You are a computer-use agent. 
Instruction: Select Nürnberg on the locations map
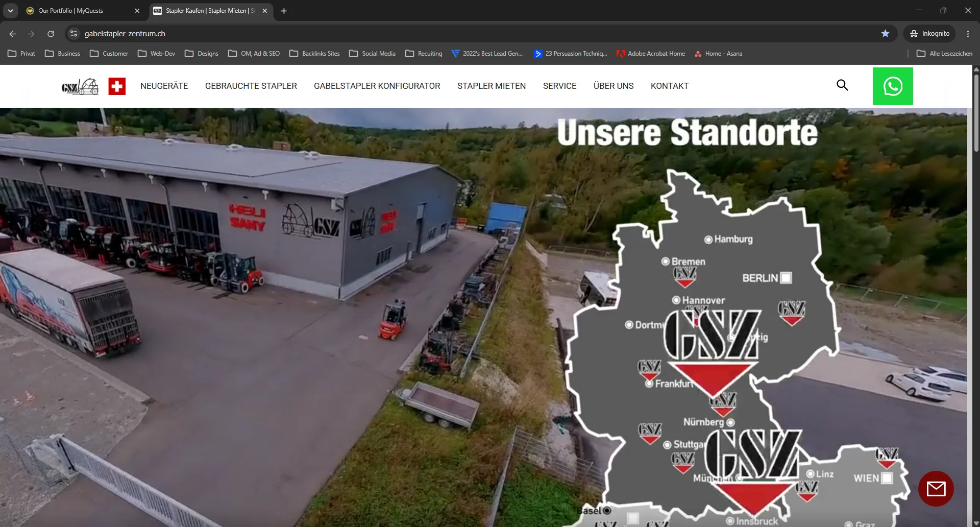point(709,422)
